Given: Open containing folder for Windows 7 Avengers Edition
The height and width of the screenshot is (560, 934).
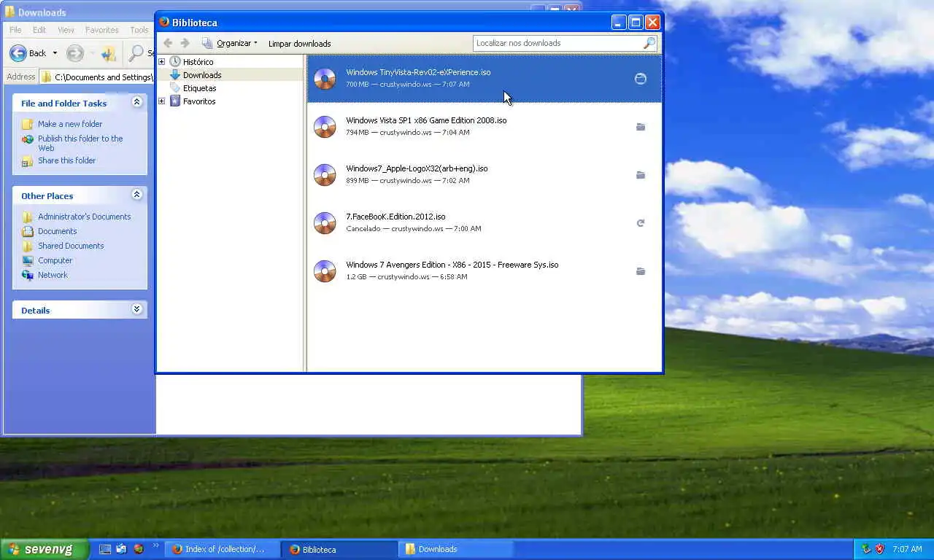Looking at the screenshot, I should 641,271.
